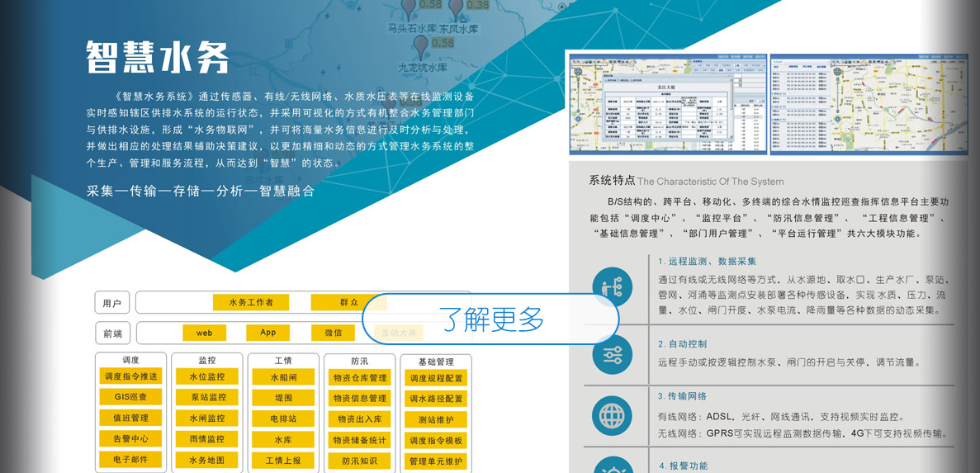Click the remote monitoring data collection icon

point(612,286)
